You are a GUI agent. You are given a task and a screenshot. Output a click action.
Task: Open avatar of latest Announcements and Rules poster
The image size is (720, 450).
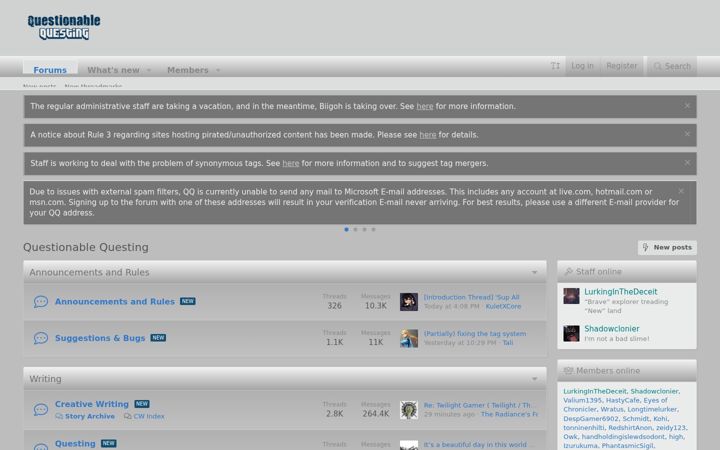click(409, 302)
